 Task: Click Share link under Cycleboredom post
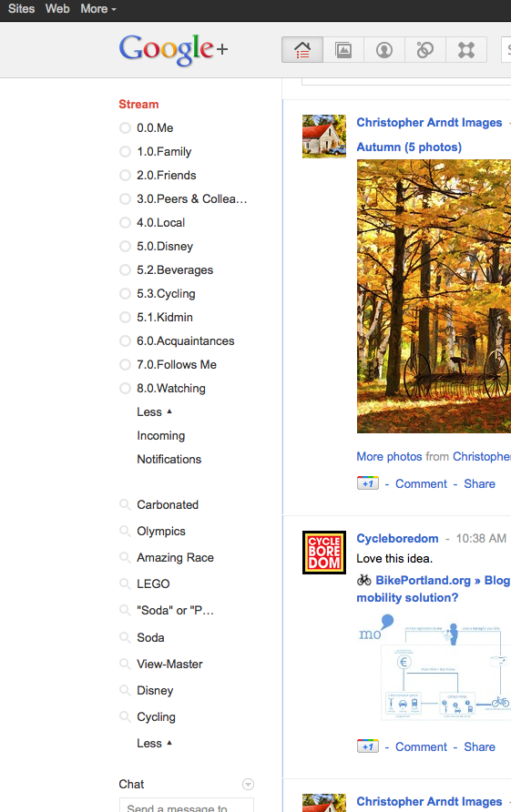pyautogui.click(x=479, y=746)
